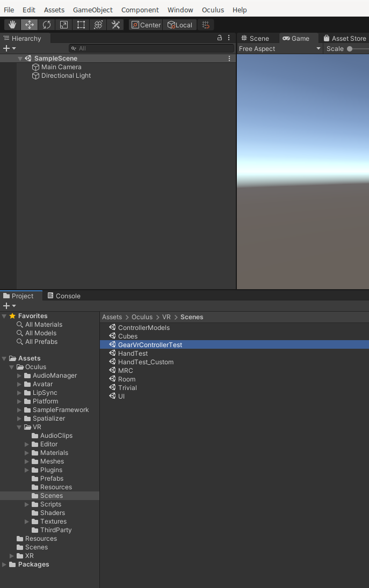Open the Free Aspect dropdown
369x588 pixels.
(x=279, y=49)
